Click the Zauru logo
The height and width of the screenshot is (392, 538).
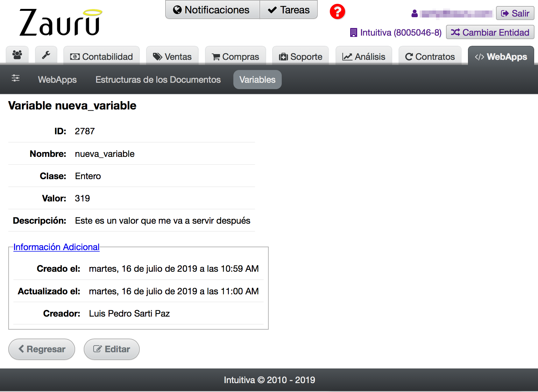[x=60, y=22]
